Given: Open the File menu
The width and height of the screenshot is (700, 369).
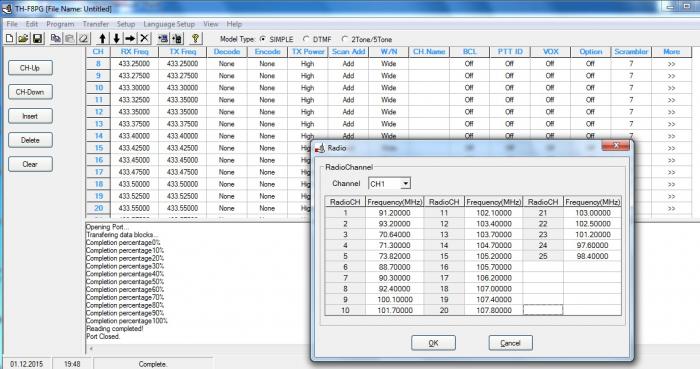Looking at the screenshot, I should (12, 24).
